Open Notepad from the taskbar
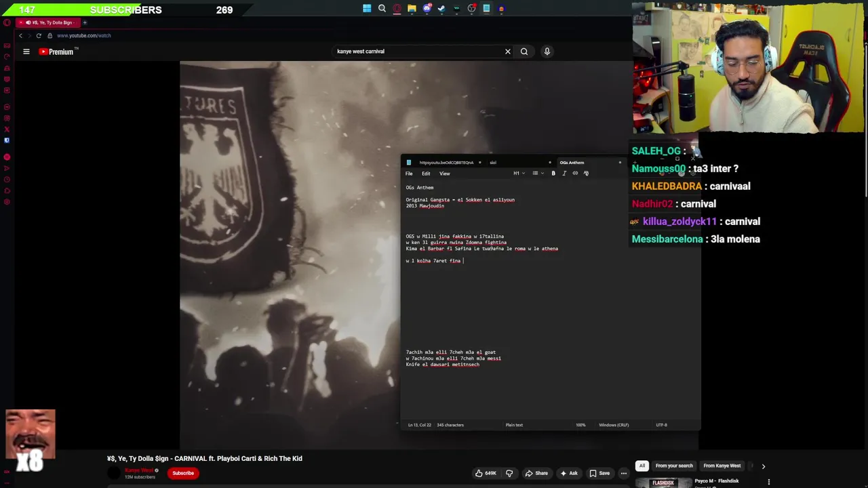Viewport: 868px width, 488px height. [x=486, y=9]
